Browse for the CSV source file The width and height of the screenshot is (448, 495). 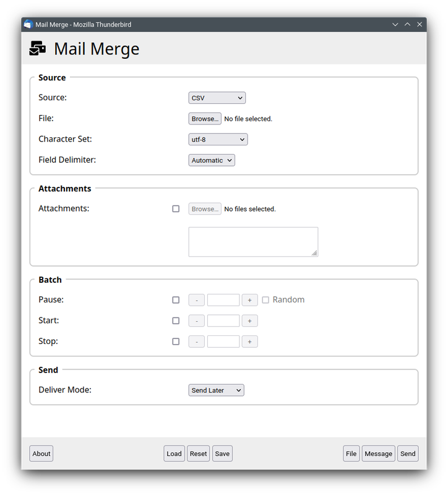click(x=205, y=119)
